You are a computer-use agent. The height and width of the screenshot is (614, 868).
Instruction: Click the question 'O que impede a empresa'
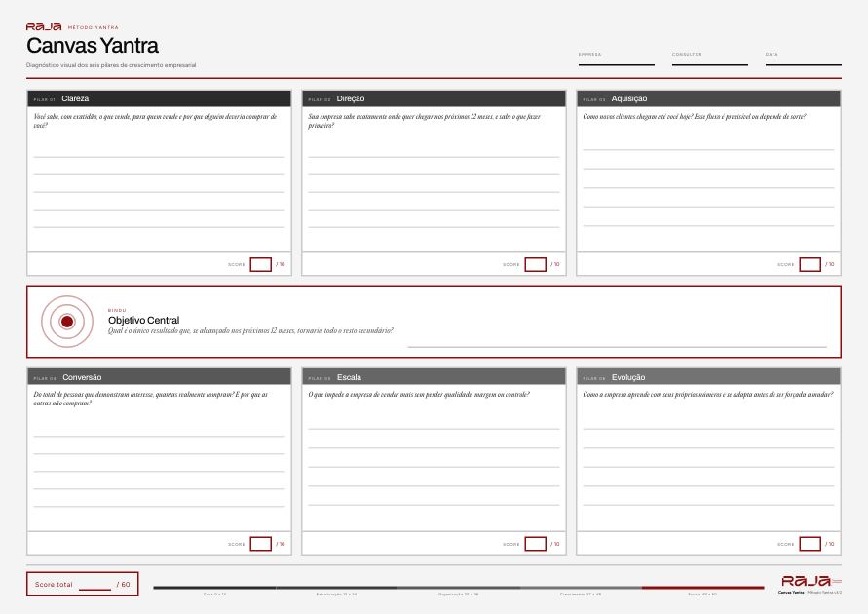point(419,395)
